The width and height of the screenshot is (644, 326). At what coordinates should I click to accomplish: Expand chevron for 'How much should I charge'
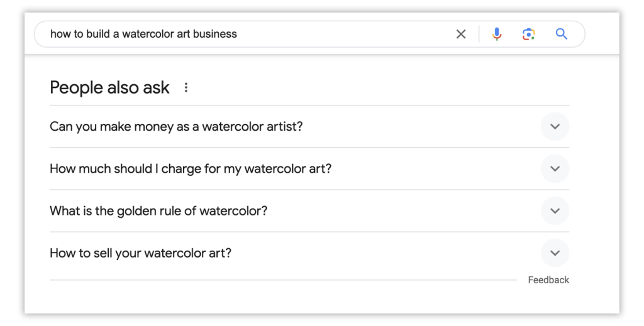click(555, 168)
